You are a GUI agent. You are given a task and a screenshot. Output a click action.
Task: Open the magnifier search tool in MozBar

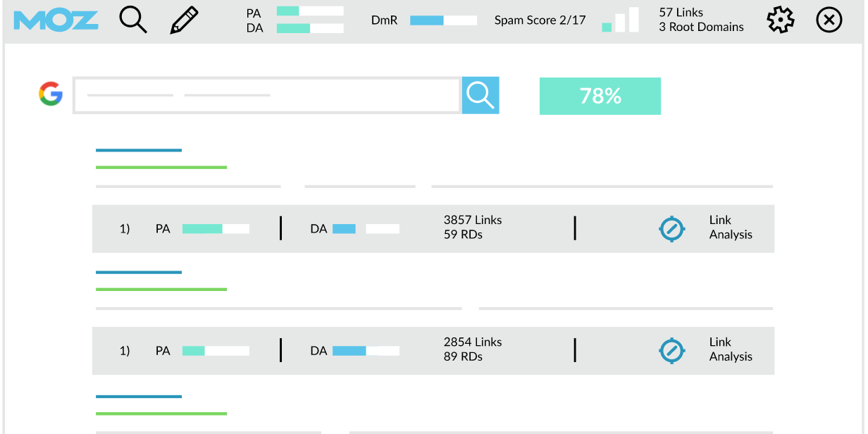point(132,20)
